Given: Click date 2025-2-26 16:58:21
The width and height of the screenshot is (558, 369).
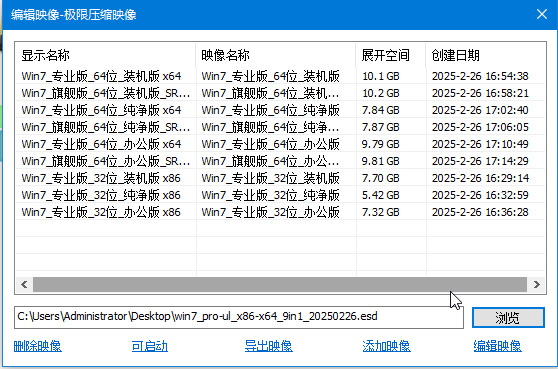Looking at the screenshot, I should point(480,93).
